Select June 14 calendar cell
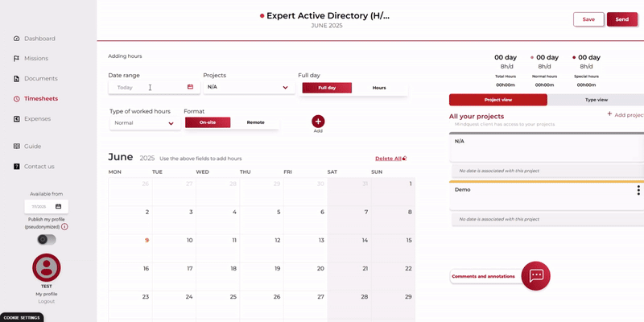The width and height of the screenshot is (644, 322). coord(349,249)
